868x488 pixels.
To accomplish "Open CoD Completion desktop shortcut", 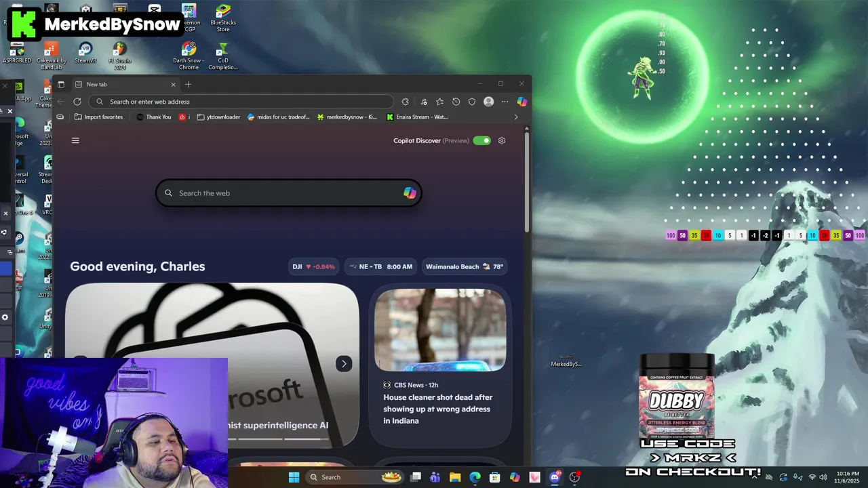I will pyautogui.click(x=222, y=56).
